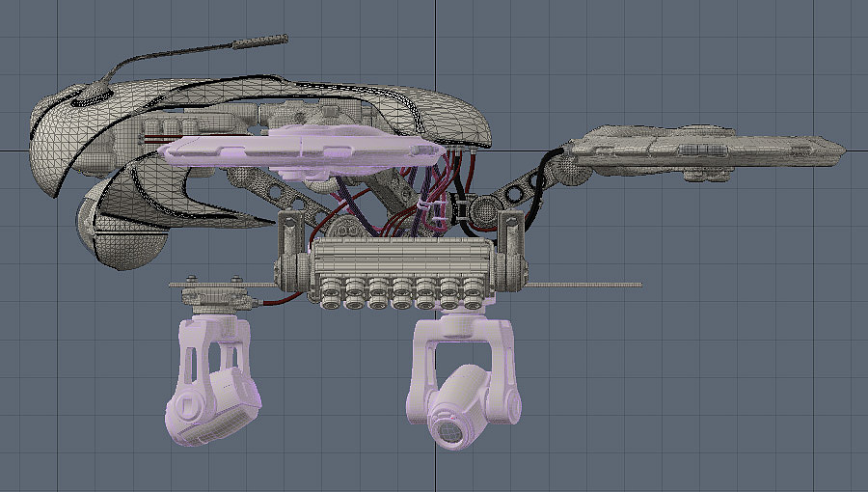Click the antenna tip above the hull
The image size is (868, 492).
[259, 41]
